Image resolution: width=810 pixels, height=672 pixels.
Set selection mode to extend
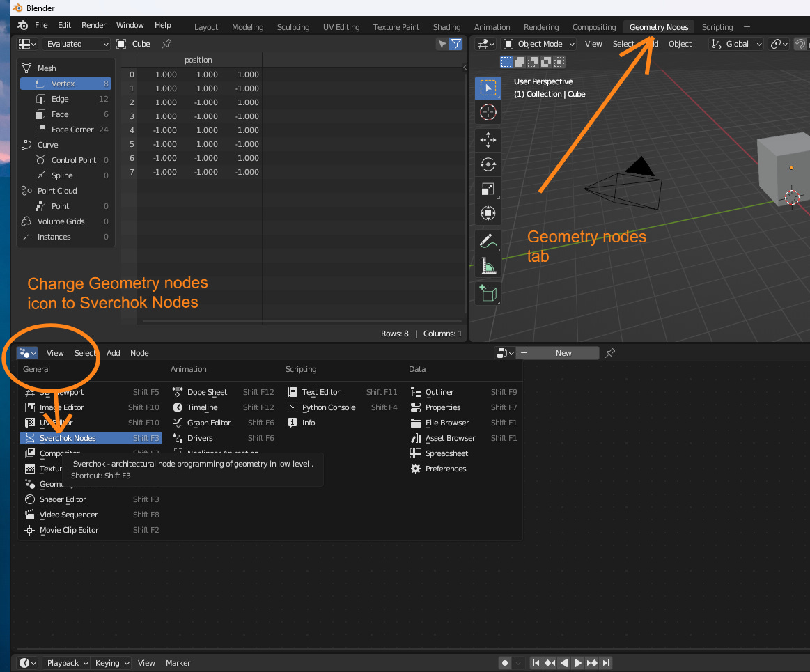point(520,62)
